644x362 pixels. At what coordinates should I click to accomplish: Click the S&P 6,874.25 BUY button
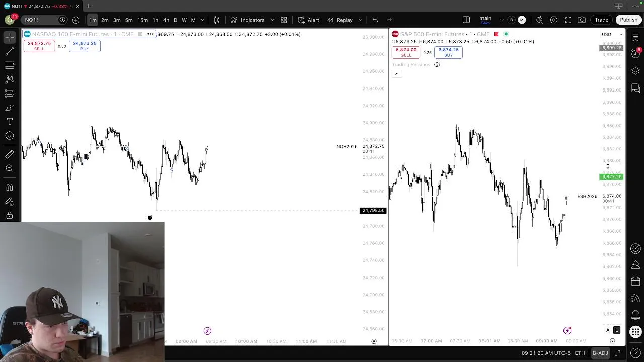(x=448, y=52)
